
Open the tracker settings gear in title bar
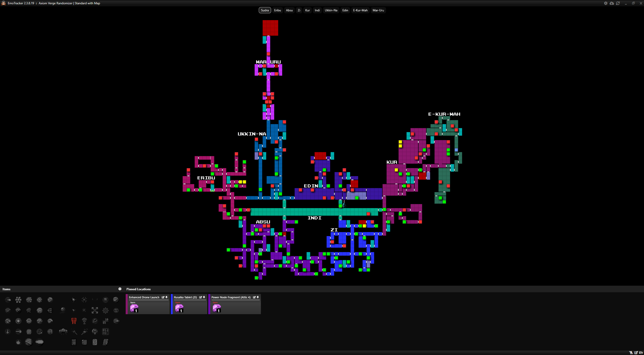[x=606, y=3]
